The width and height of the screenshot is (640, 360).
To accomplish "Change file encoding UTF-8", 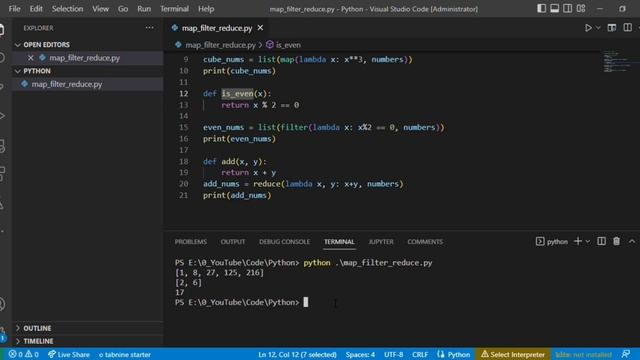I will coord(393,354).
